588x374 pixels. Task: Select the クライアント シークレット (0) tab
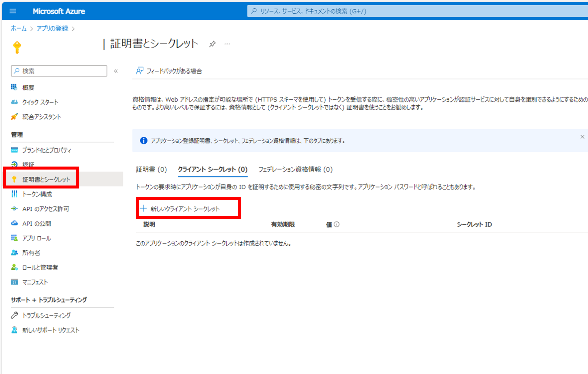coord(213,170)
